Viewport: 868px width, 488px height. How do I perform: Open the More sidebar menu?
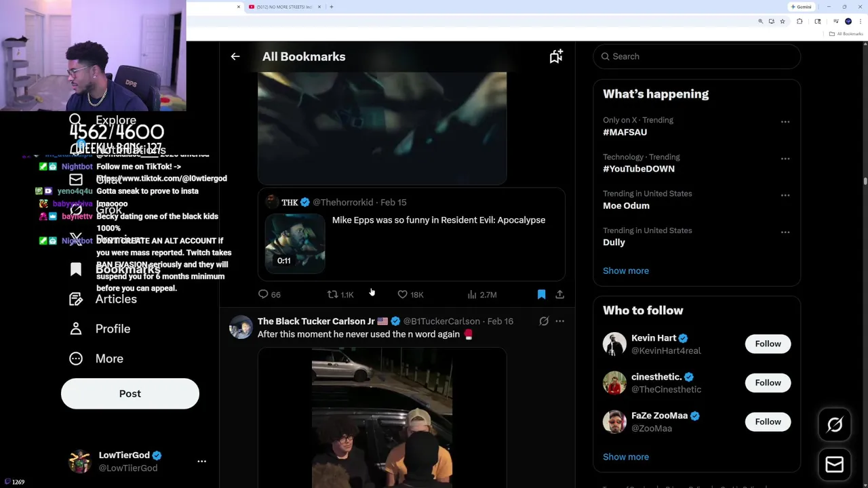click(x=96, y=359)
